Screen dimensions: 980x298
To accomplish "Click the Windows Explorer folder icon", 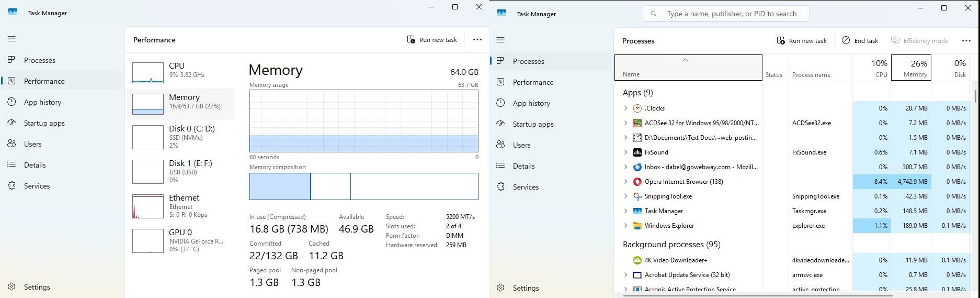I will (637, 226).
